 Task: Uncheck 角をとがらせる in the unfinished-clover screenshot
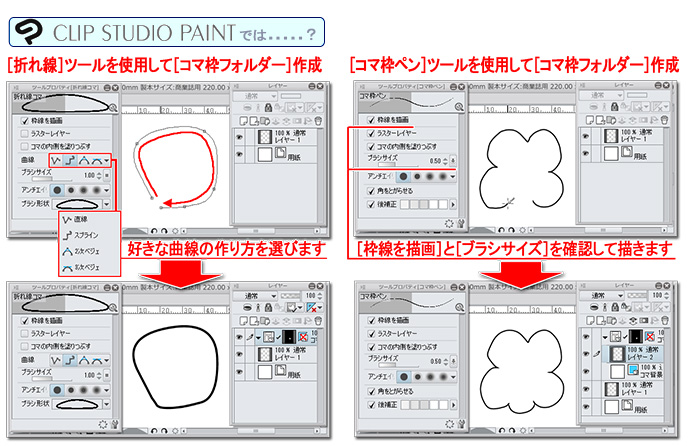click(x=371, y=191)
